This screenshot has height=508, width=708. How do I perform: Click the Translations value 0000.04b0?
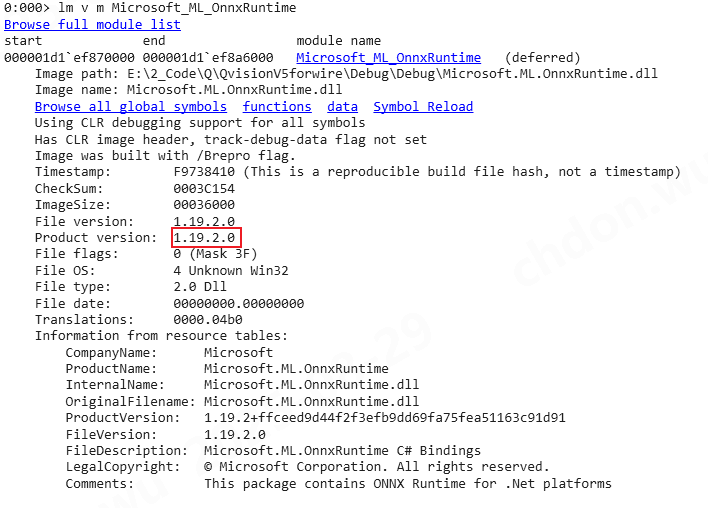coord(208,320)
